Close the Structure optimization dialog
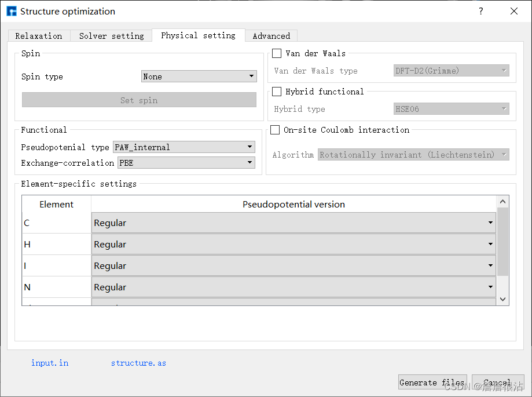 [x=513, y=11]
